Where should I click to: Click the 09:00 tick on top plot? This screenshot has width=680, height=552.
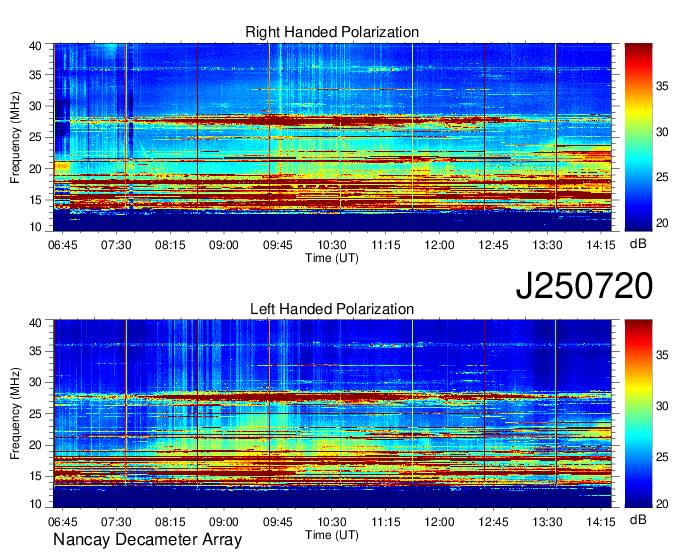[224, 245]
